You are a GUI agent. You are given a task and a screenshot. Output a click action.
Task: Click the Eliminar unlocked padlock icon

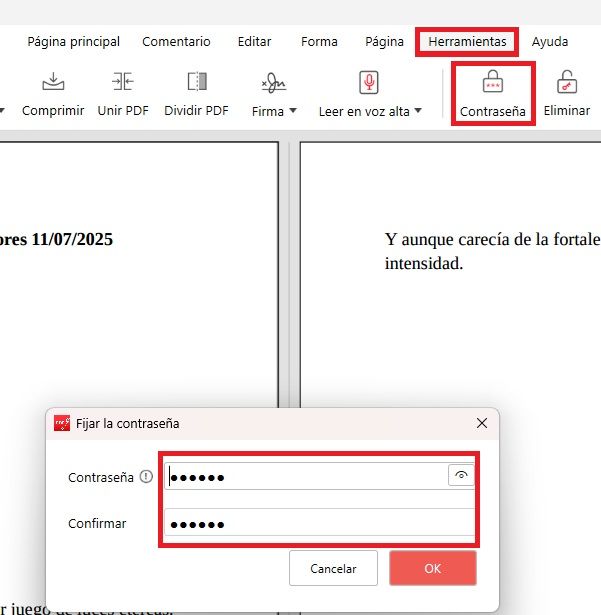[567, 82]
